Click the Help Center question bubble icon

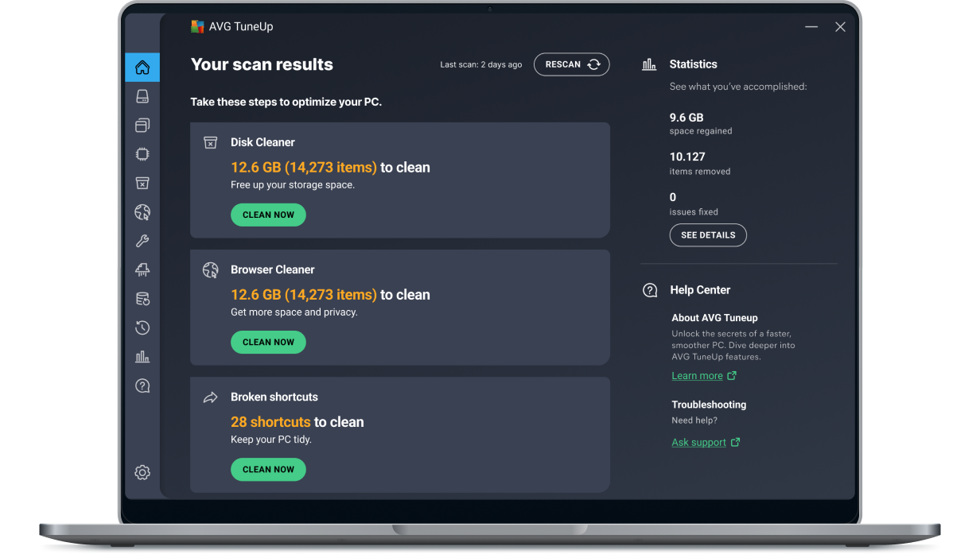coord(650,290)
